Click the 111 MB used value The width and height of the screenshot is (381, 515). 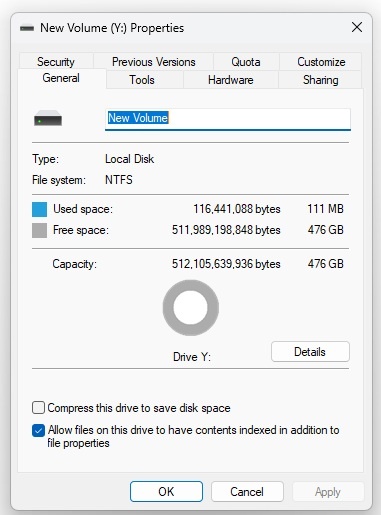pos(325,209)
